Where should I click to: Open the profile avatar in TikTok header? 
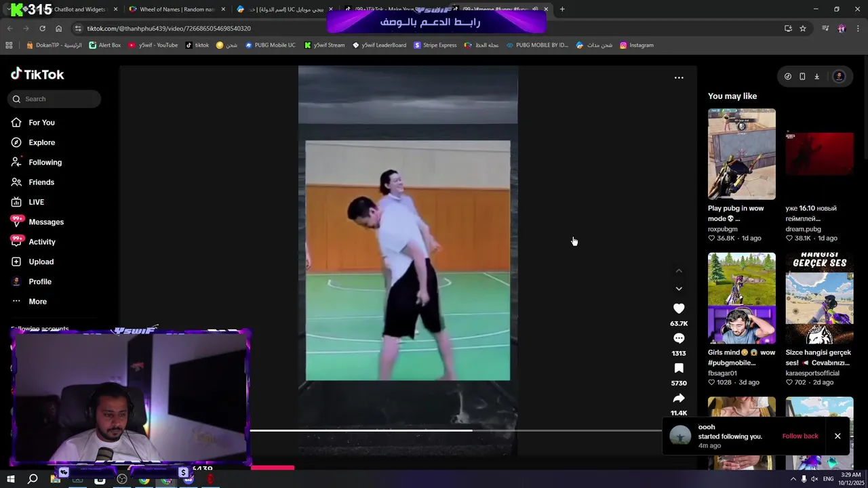pyautogui.click(x=839, y=77)
